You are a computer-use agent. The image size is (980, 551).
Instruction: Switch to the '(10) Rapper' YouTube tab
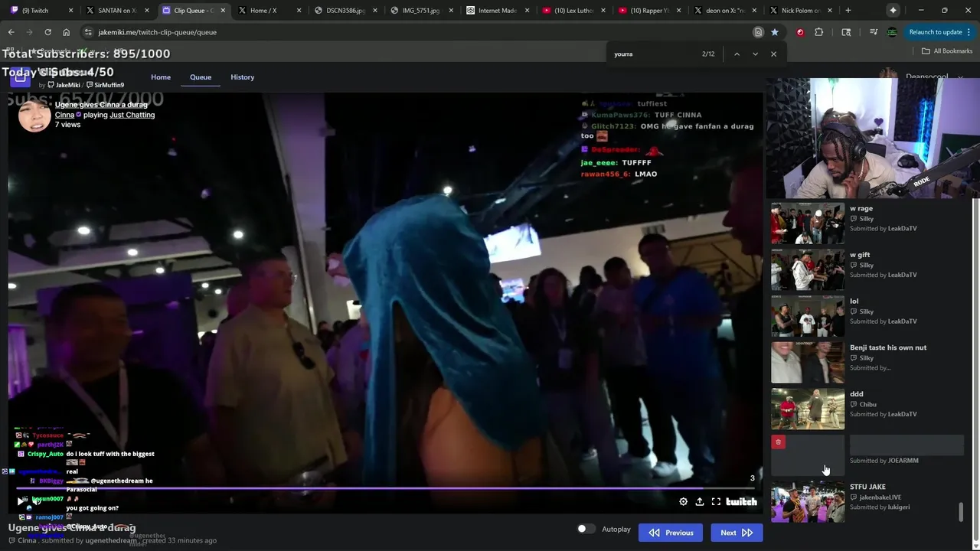pos(648,11)
